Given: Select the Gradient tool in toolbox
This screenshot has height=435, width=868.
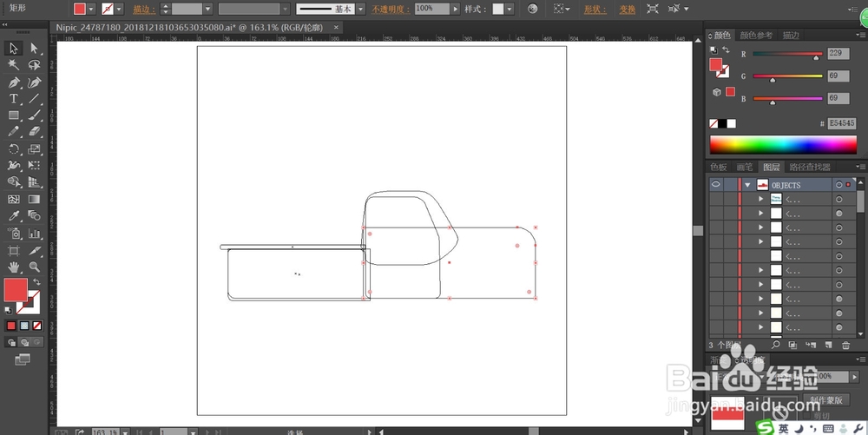Looking at the screenshot, I should [35, 199].
